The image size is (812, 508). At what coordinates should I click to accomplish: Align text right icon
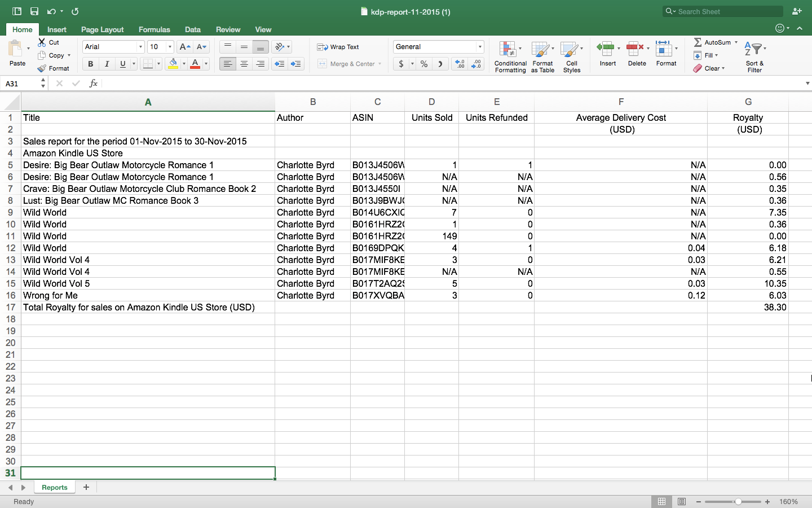(x=260, y=64)
